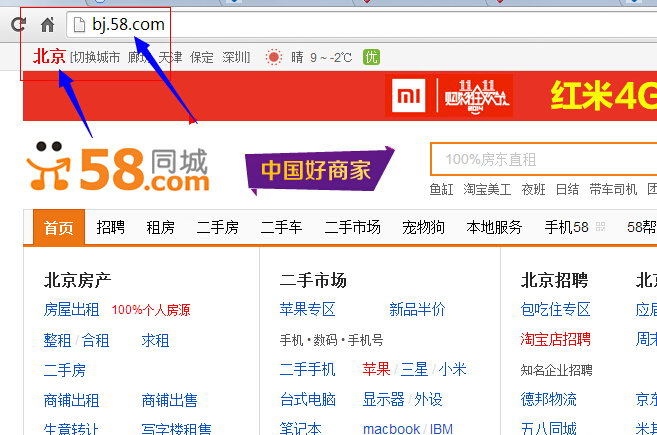Open the 切换城市 city switcher
657x435 pixels.
[95, 57]
